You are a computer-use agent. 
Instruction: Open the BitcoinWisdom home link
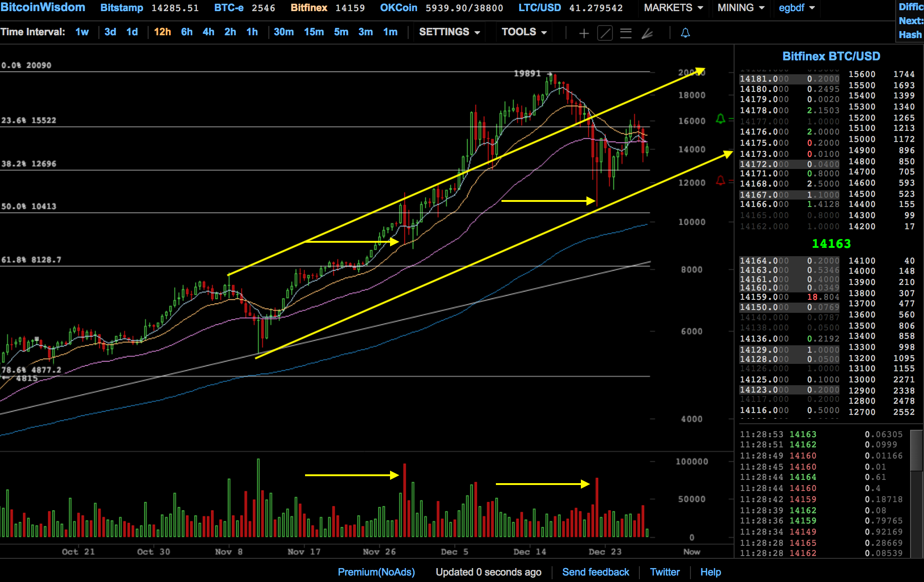43,7
